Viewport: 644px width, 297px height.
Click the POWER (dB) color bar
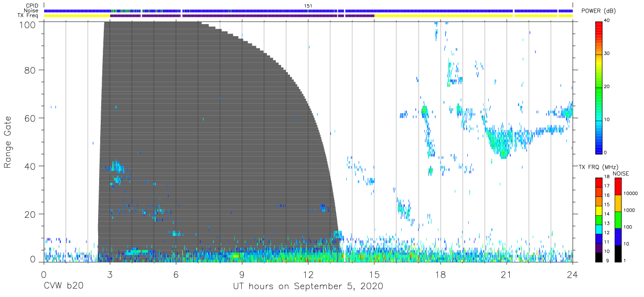click(x=598, y=87)
